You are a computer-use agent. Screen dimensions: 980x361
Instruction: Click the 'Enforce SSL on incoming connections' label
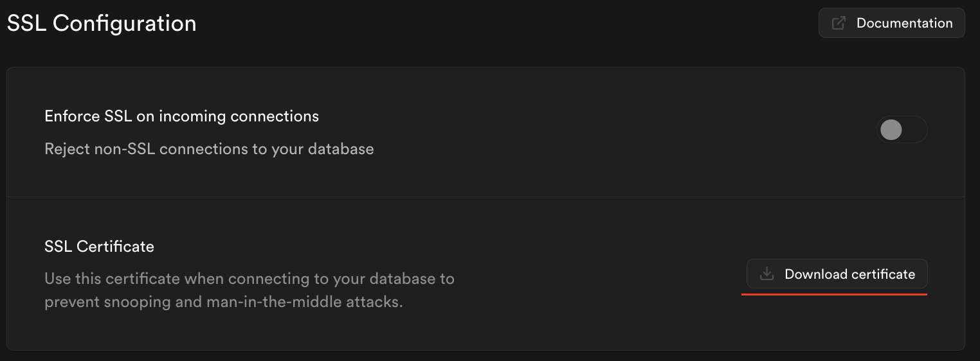(x=182, y=116)
